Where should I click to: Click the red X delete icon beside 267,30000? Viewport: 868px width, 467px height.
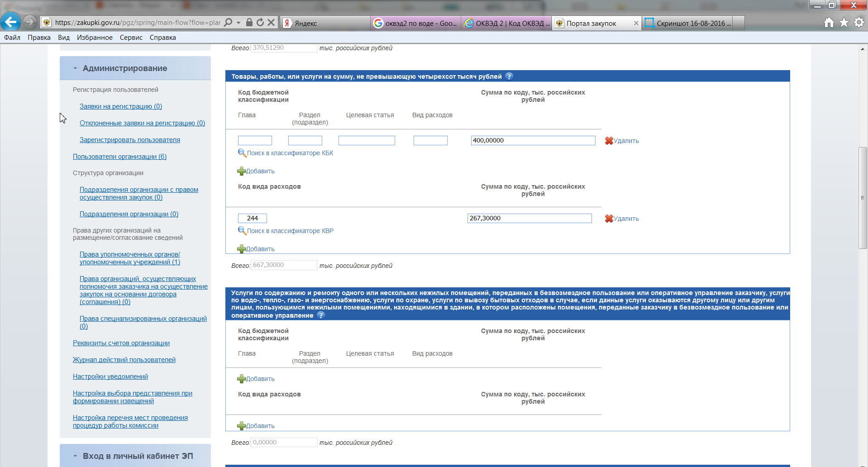[609, 219]
